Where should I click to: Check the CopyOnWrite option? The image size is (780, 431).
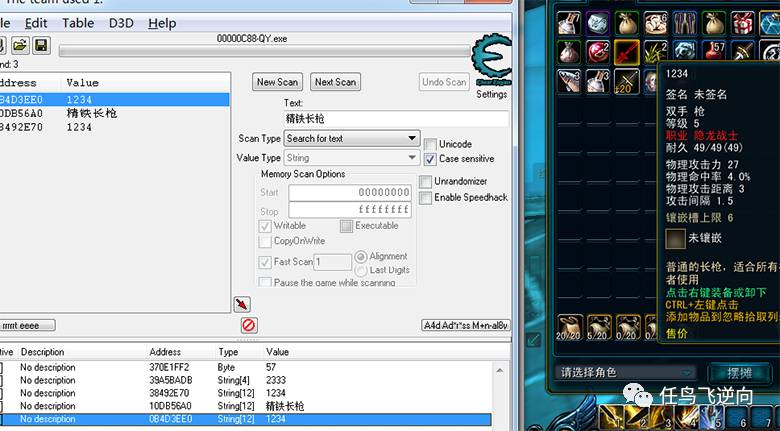[x=265, y=241]
